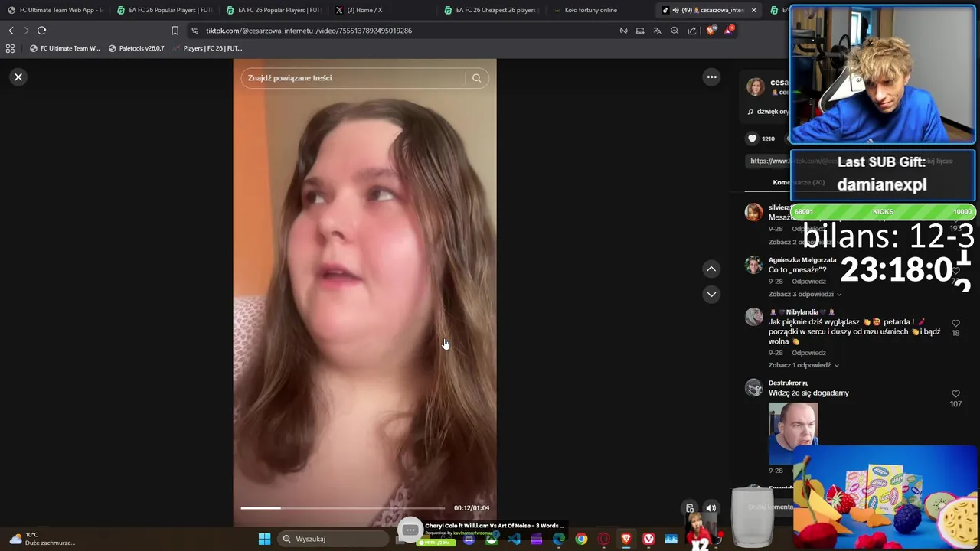Reload the page with the refresh icon
The image size is (980, 551).
(x=41, y=31)
